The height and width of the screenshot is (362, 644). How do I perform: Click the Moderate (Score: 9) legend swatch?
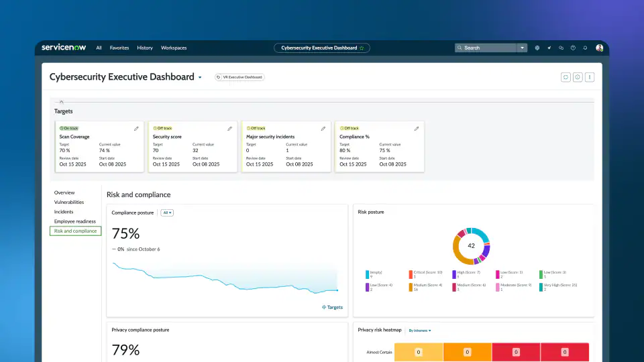(x=497, y=288)
